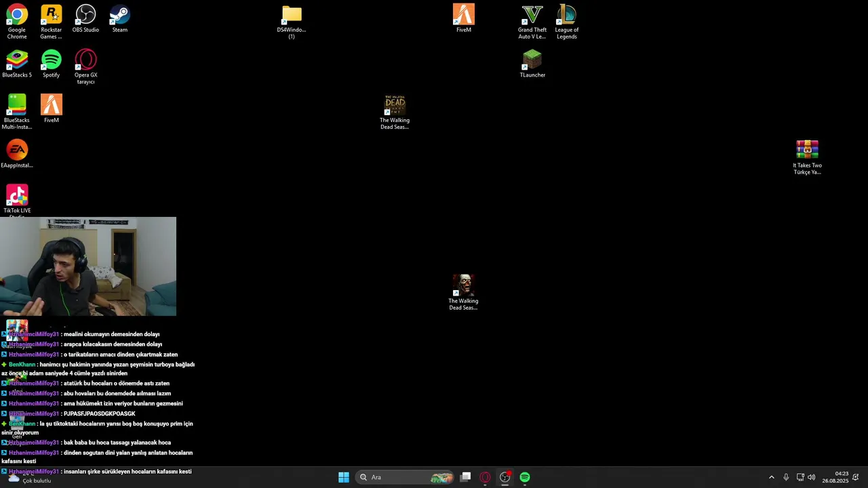Click the Opera GX tarayıcı desktop icon
The height and width of the screenshot is (488, 868).
click(85, 67)
